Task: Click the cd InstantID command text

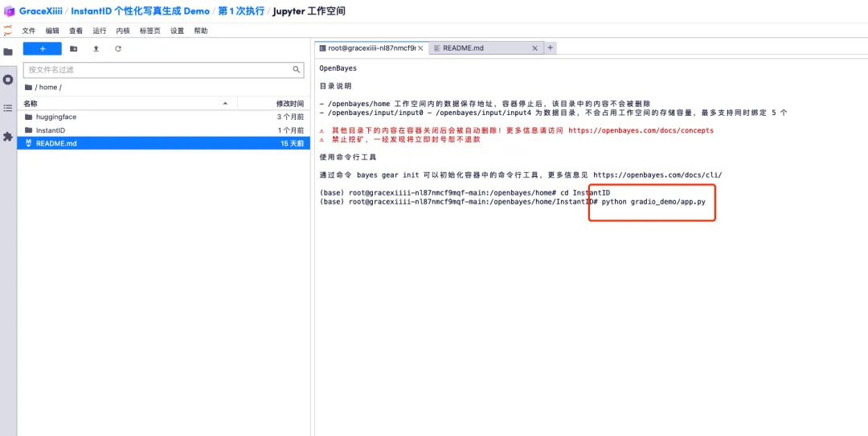Action: (x=583, y=192)
